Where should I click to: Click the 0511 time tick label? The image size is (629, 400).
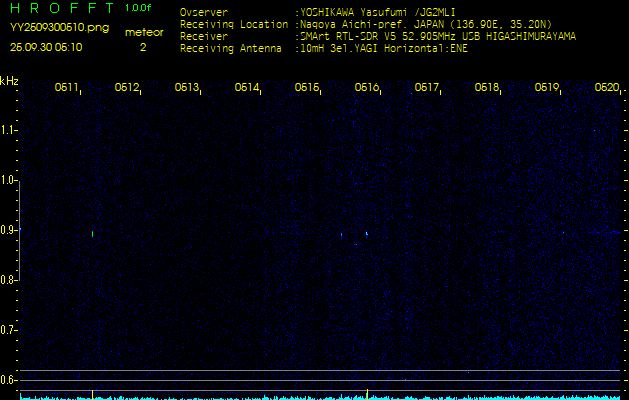(66, 87)
